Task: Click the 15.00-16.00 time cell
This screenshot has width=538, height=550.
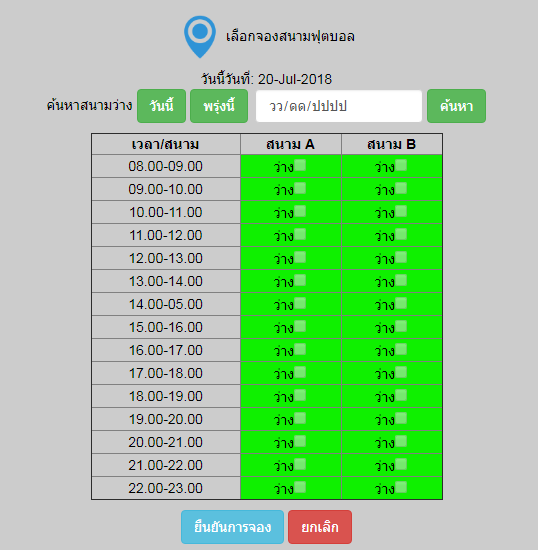Action: point(166,327)
